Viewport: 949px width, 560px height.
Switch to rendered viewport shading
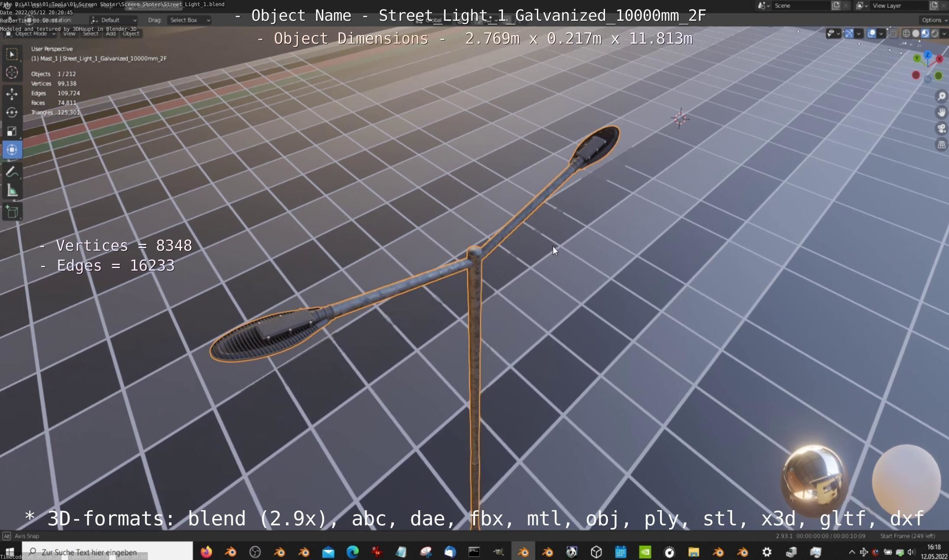pyautogui.click(x=935, y=33)
